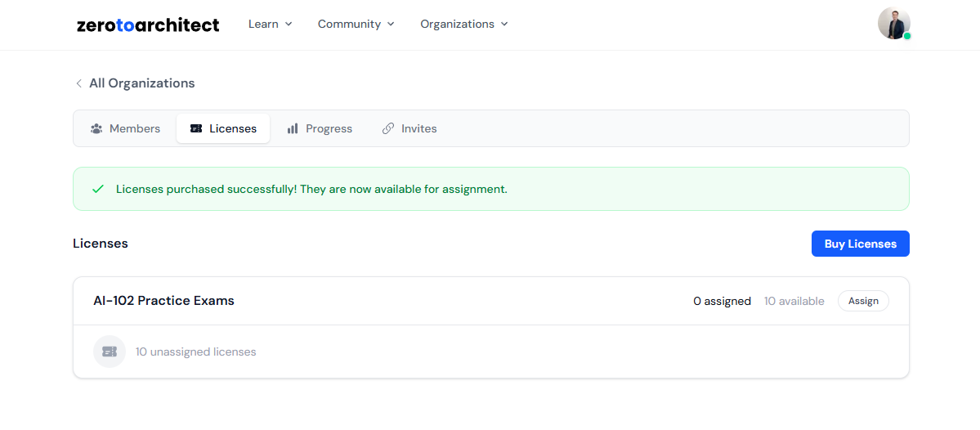Screen dimensions: 980x430
Task: Select the Members tab label
Action: pos(135,129)
